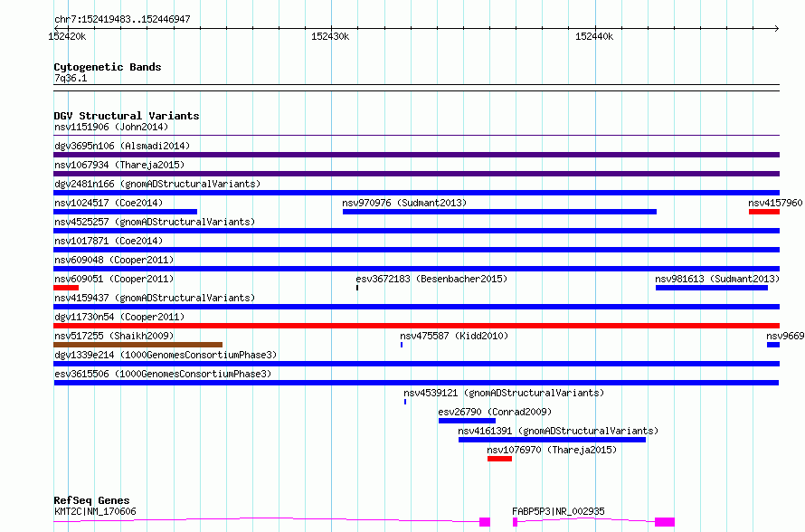
Task: Open variant nsv1151906 (John2014) label
Action: [111, 127]
